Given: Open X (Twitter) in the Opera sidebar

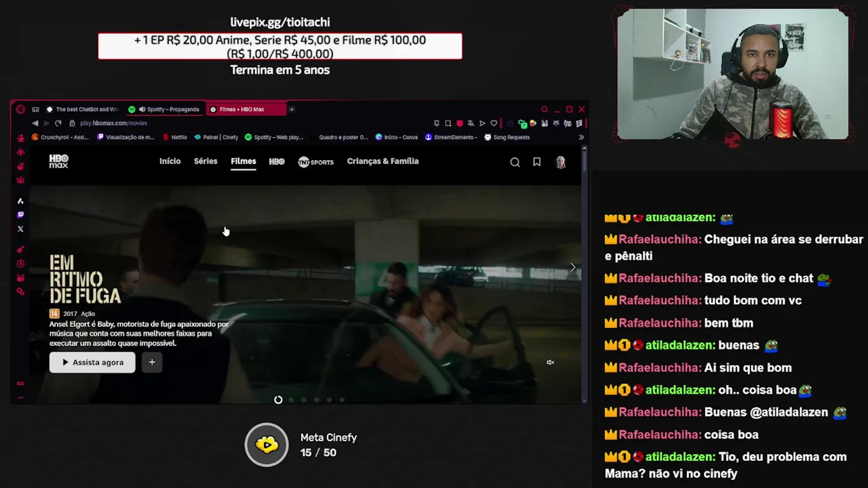Looking at the screenshot, I should click(x=20, y=229).
